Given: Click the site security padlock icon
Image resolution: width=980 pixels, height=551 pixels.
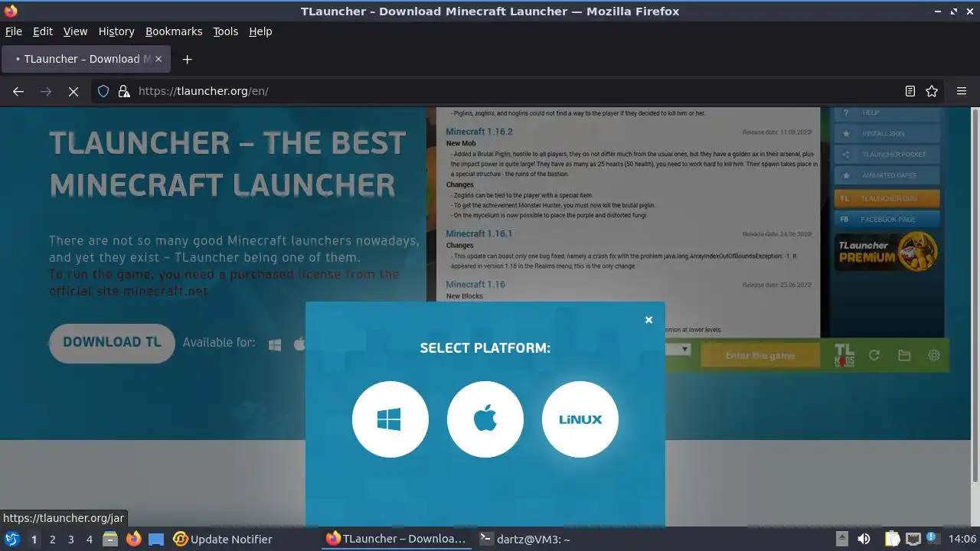Looking at the screenshot, I should pos(123,91).
